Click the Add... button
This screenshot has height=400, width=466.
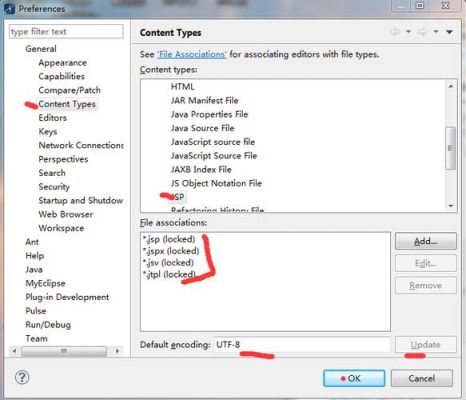[x=426, y=241]
